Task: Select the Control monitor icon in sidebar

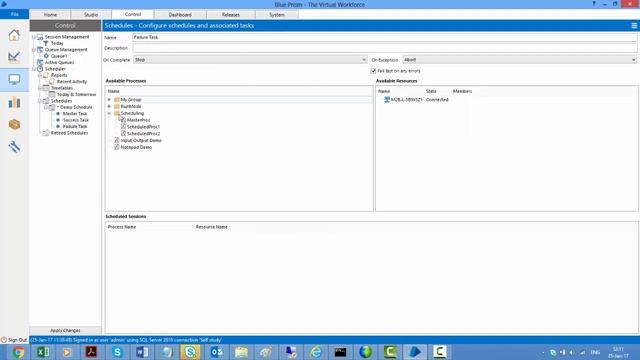Action: coord(14,80)
